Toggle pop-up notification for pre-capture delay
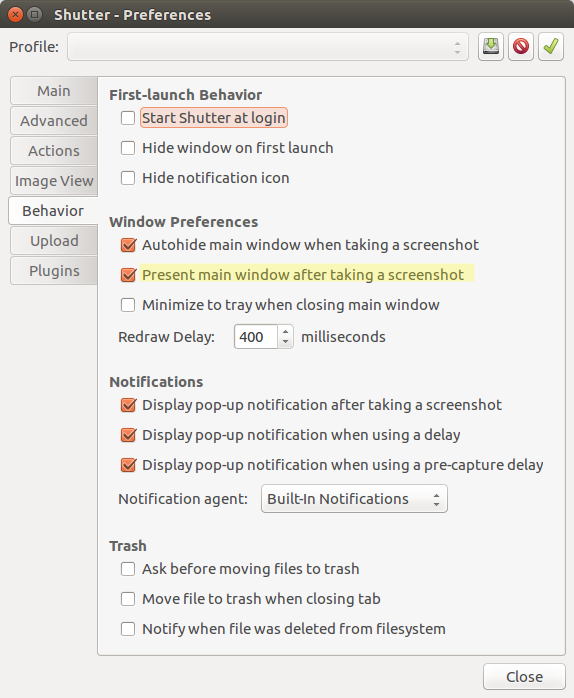Screen dimensions: 574x698 (x=128, y=465)
